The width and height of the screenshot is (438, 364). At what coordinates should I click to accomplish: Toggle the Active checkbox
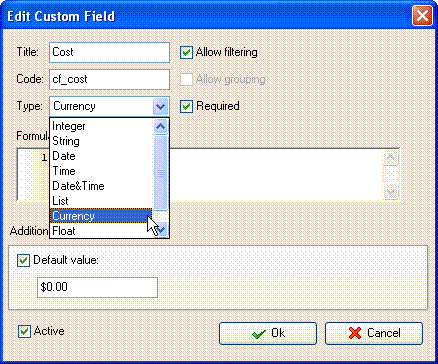[24, 332]
